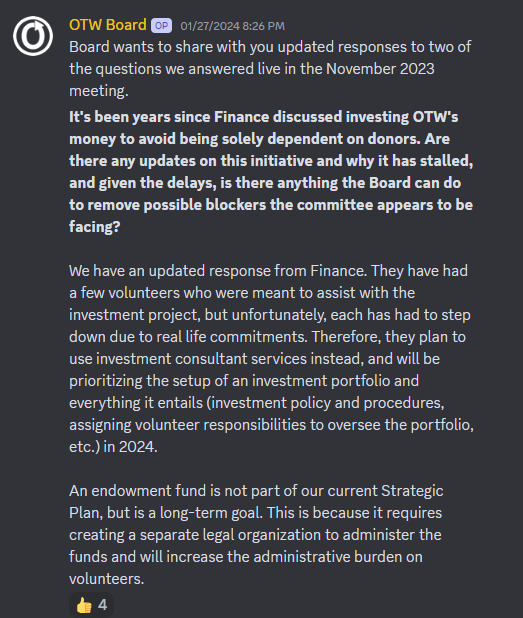Image resolution: width=523 pixels, height=618 pixels.
Task: Open the OTW Board avatar profile
Action: (33, 36)
